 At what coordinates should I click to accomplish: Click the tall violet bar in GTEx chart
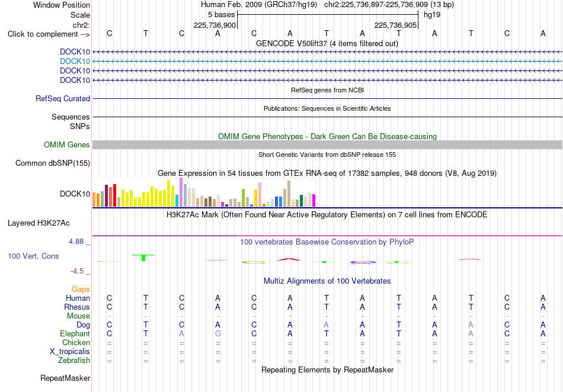point(181,192)
